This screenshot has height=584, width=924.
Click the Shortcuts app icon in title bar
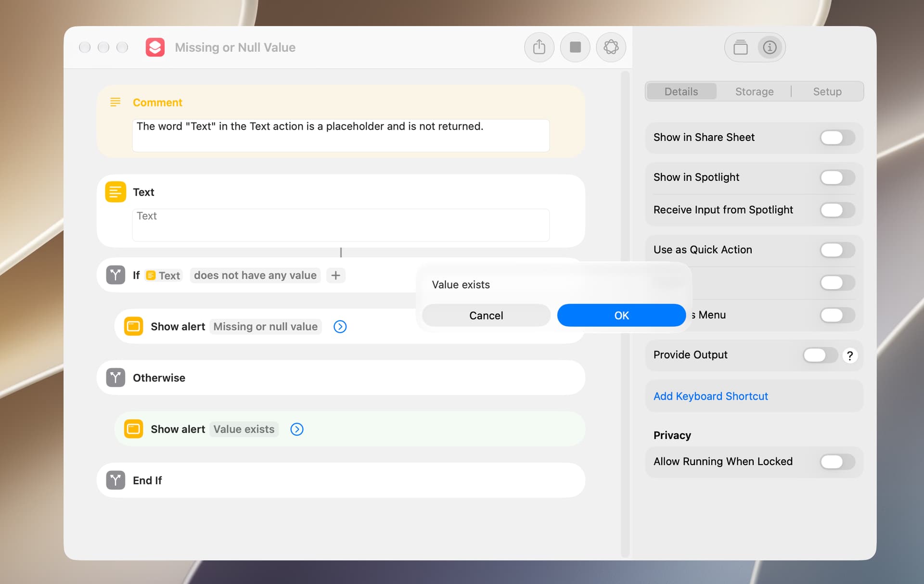point(155,47)
